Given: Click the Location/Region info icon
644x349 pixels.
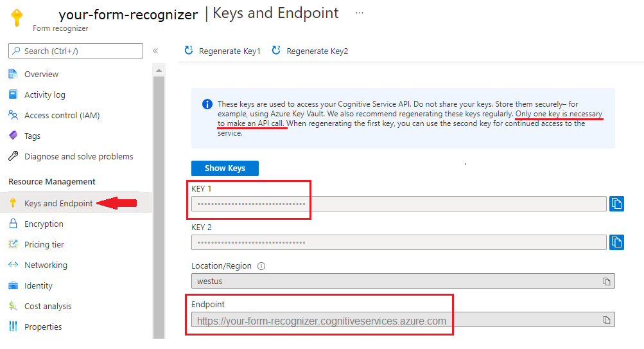Looking at the screenshot, I should pyautogui.click(x=261, y=266).
